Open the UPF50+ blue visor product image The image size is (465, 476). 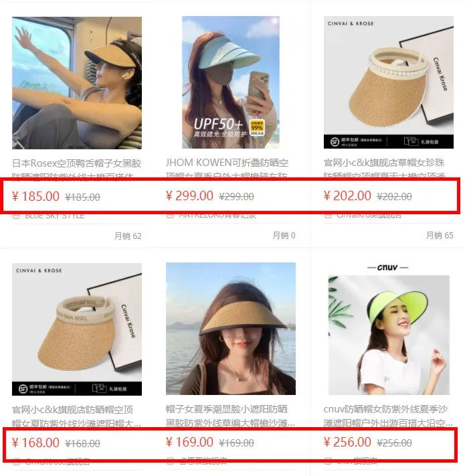[x=231, y=82]
